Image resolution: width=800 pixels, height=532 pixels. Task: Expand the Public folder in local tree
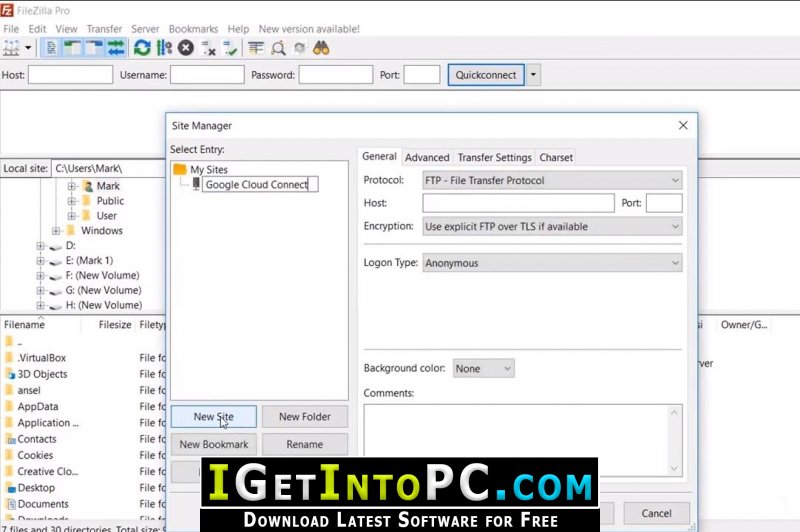point(72,201)
